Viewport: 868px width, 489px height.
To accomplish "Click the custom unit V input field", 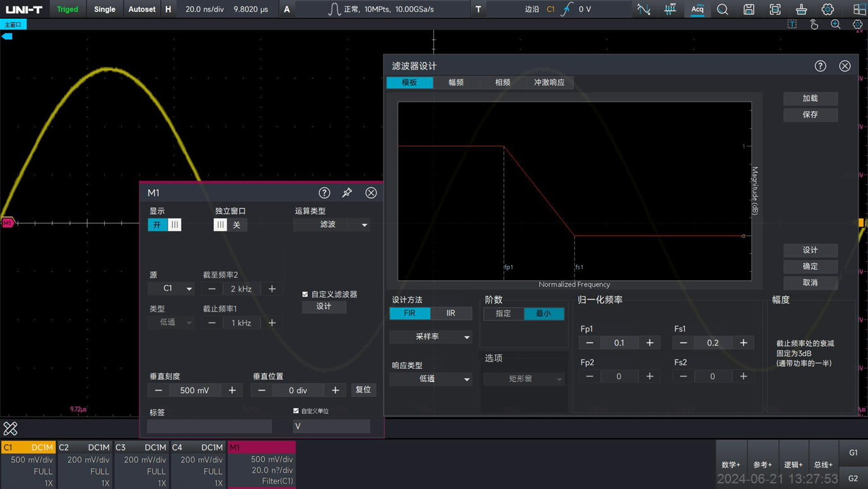I will pos(331,427).
